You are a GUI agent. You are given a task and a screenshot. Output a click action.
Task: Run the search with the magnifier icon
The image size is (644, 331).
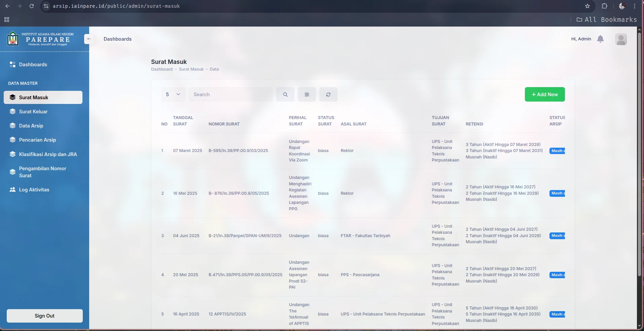285,94
